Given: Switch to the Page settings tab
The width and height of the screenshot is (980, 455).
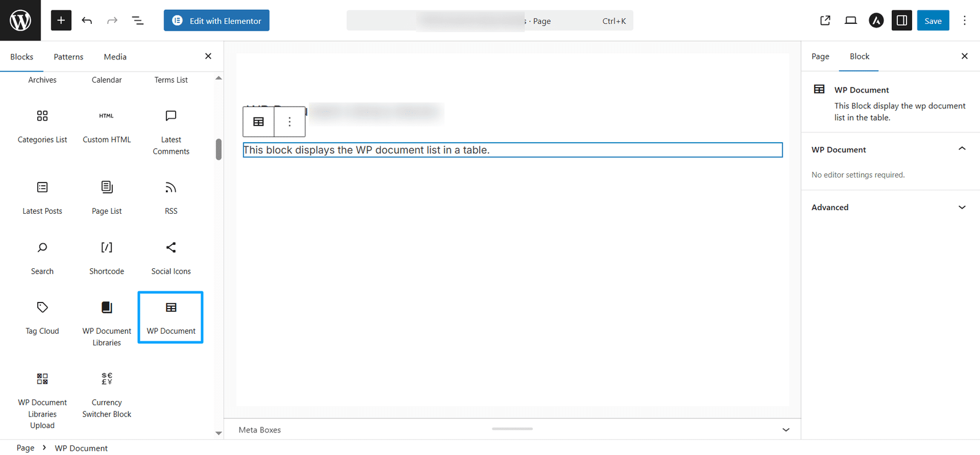Looking at the screenshot, I should tap(820, 56).
